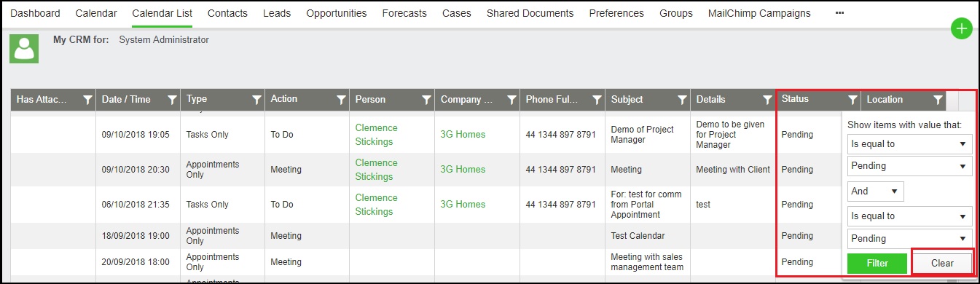Viewport: 980px width, 284px height.
Task: Open the Action column filter icon
Action: pyautogui.click(x=342, y=100)
